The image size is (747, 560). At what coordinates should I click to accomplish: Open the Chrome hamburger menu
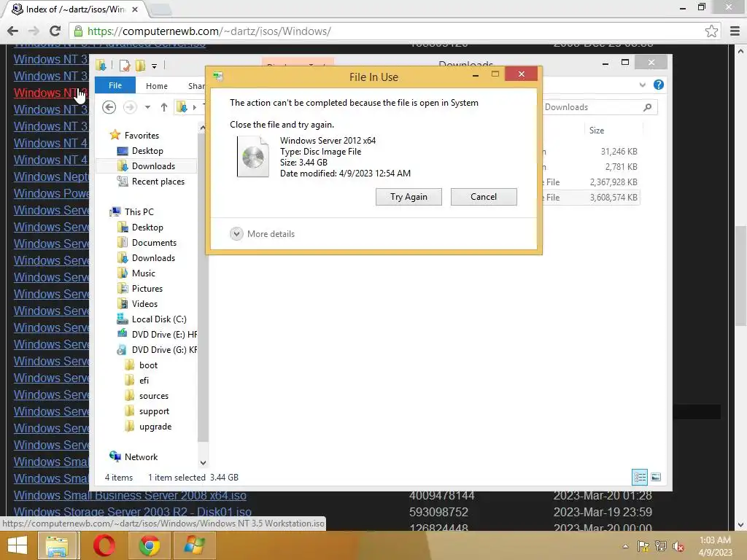coord(735,31)
